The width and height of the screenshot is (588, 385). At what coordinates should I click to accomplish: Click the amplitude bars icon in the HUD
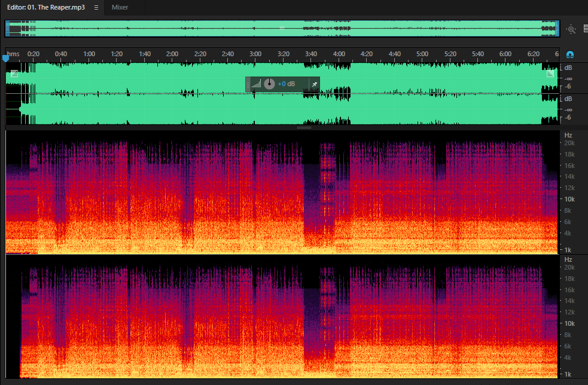[256, 84]
